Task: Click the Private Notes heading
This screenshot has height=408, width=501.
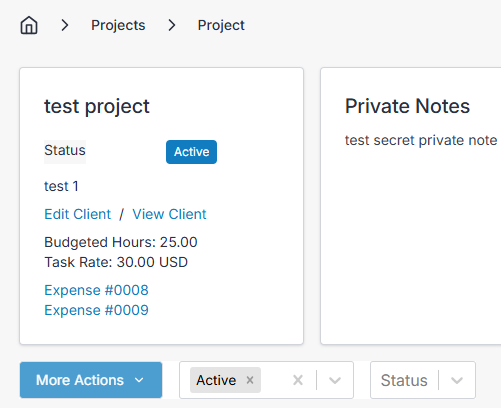Action: (407, 106)
